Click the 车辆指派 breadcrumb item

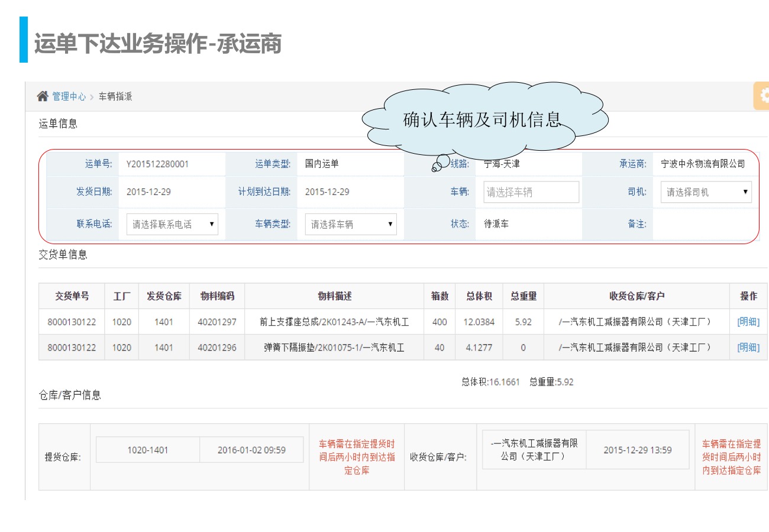(x=115, y=96)
